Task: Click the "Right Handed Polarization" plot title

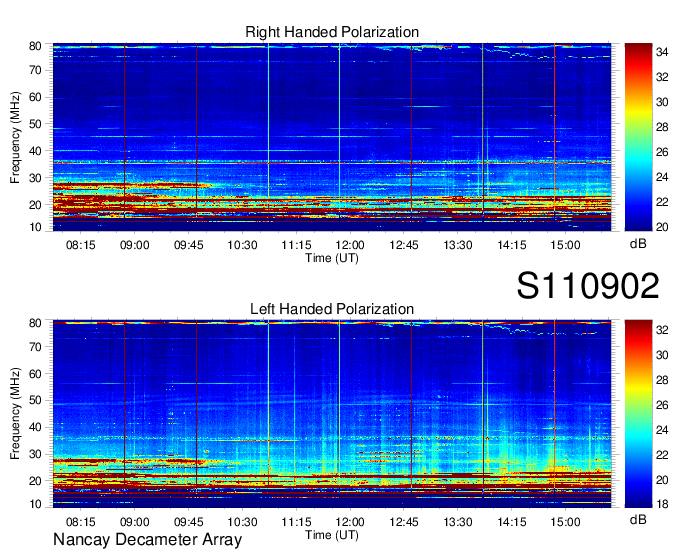Action: point(332,32)
